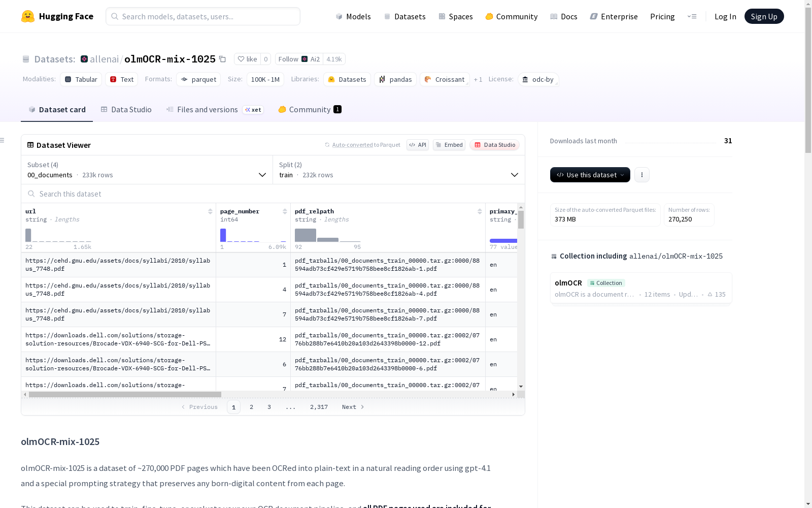Click the page_number distribution histogram
The width and height of the screenshot is (812, 508).
[253, 235]
